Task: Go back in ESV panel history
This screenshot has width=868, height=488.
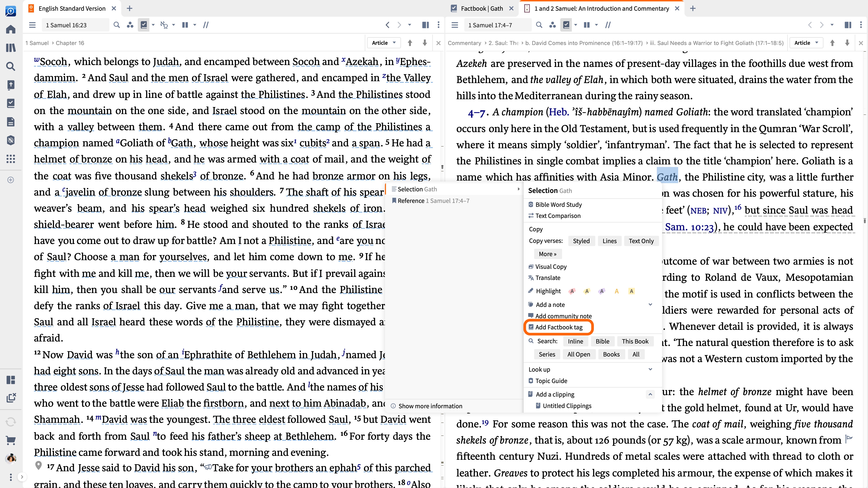Action: click(388, 25)
